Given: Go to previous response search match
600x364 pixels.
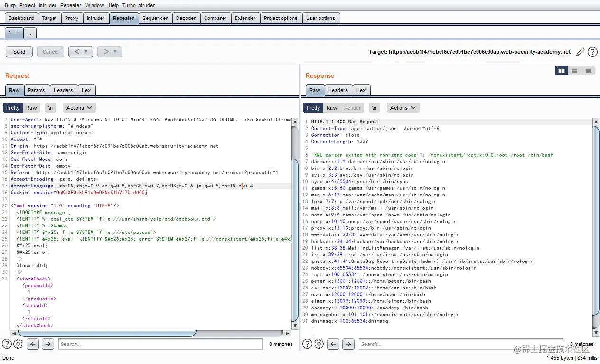Looking at the screenshot, I should point(333,344).
